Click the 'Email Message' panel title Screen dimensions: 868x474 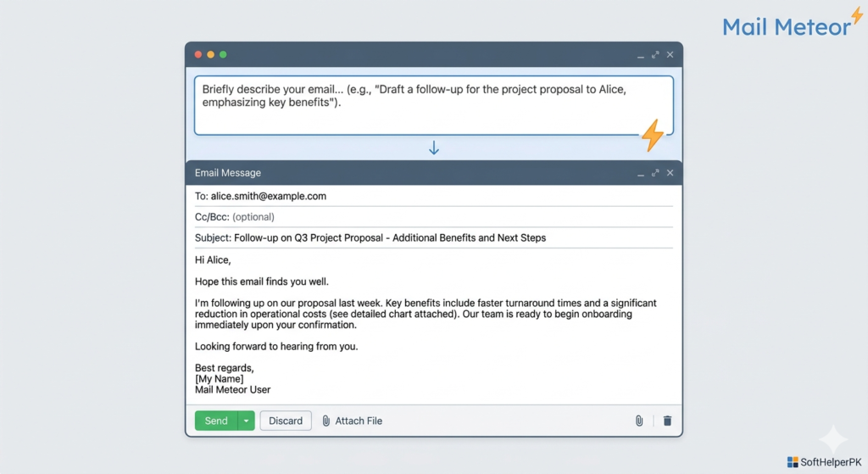[227, 173]
